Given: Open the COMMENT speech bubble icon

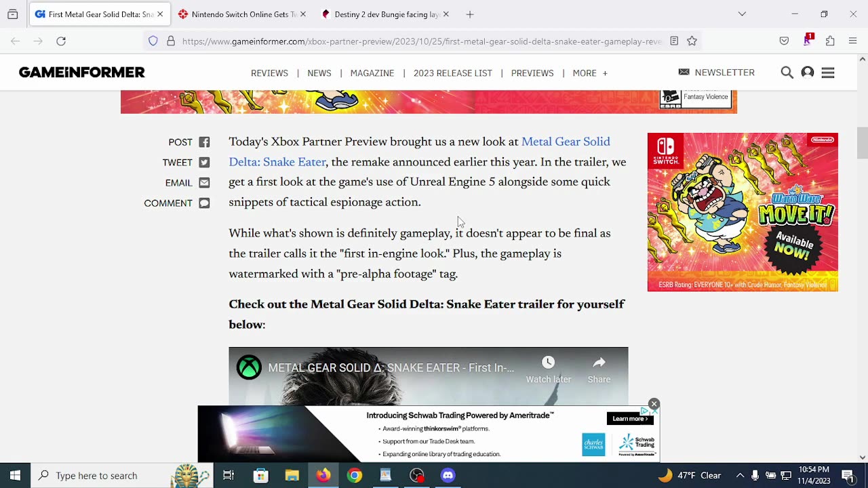Looking at the screenshot, I should tap(204, 203).
